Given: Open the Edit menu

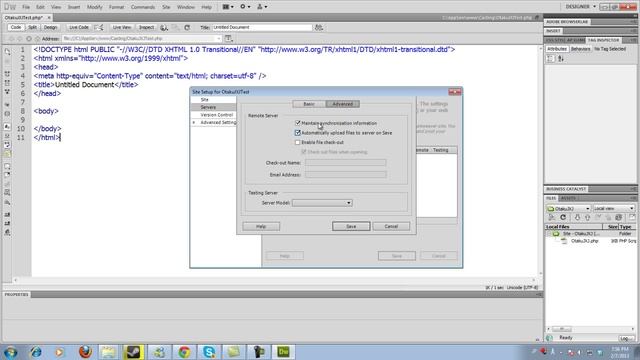Looking at the screenshot, I should [40, 7].
